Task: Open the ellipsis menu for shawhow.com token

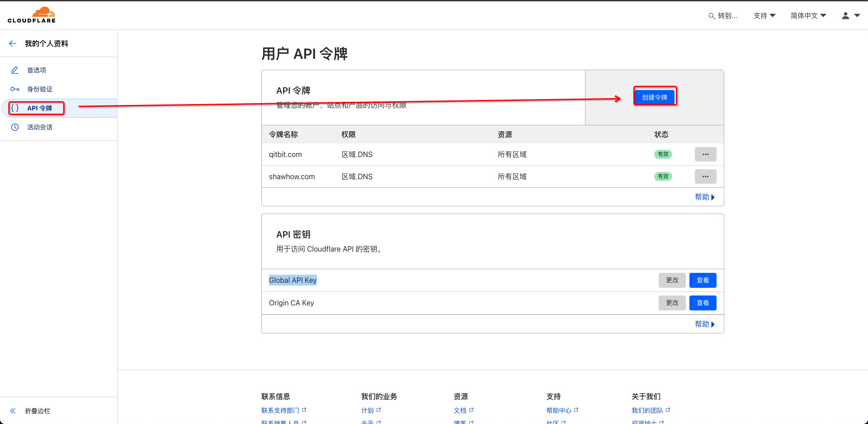Action: (705, 176)
